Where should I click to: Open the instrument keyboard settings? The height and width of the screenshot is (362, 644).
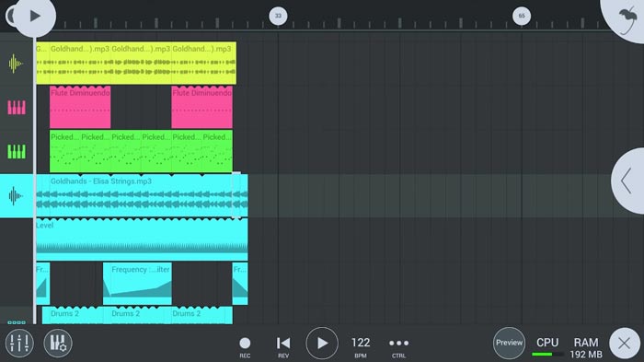57,343
